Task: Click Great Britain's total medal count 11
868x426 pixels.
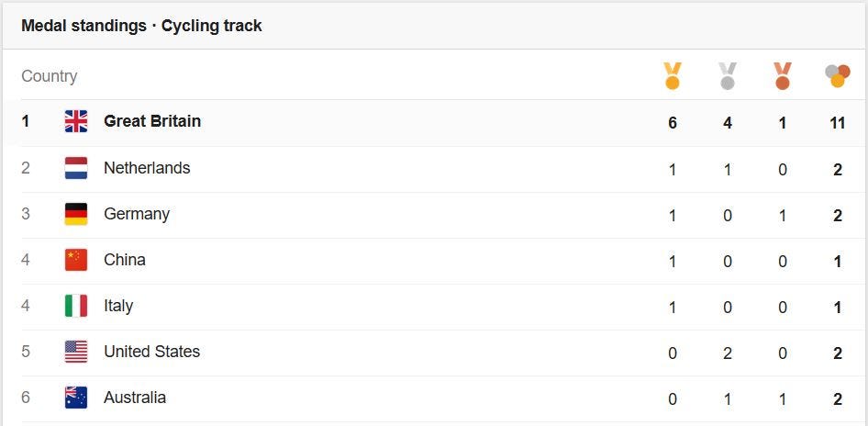Action: click(837, 122)
